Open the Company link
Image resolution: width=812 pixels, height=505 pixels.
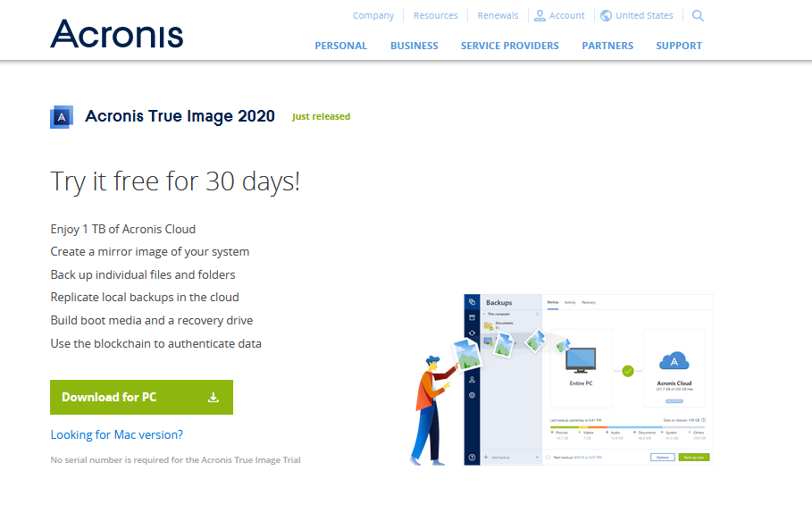coord(373,15)
